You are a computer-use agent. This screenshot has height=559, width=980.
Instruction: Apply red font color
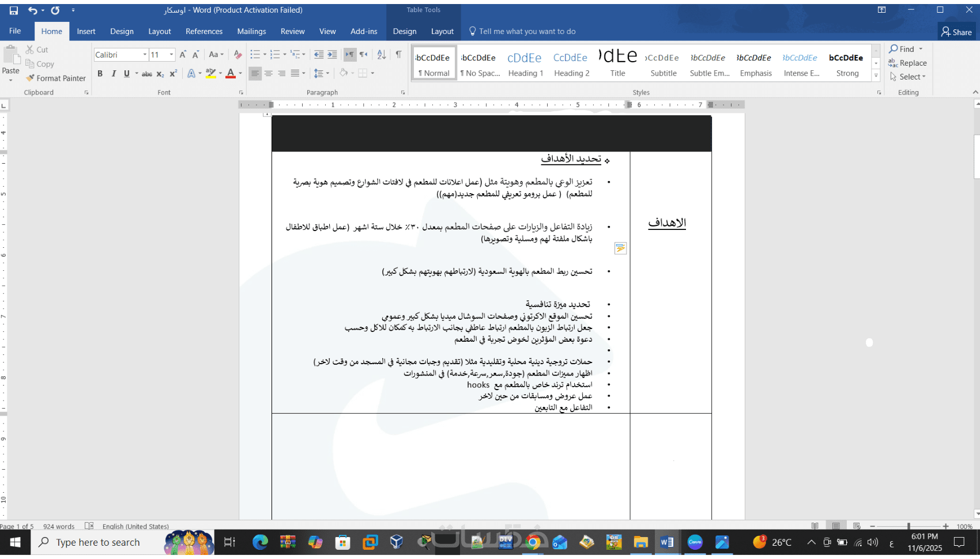coord(231,73)
